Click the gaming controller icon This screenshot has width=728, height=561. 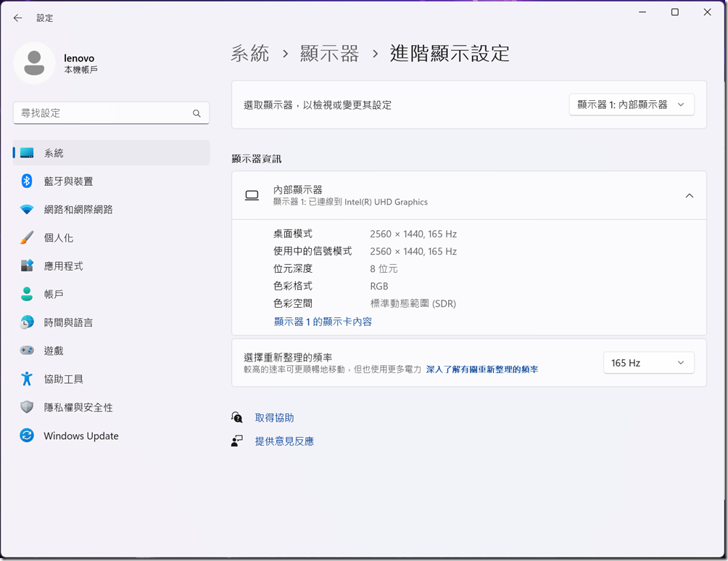pos(27,351)
